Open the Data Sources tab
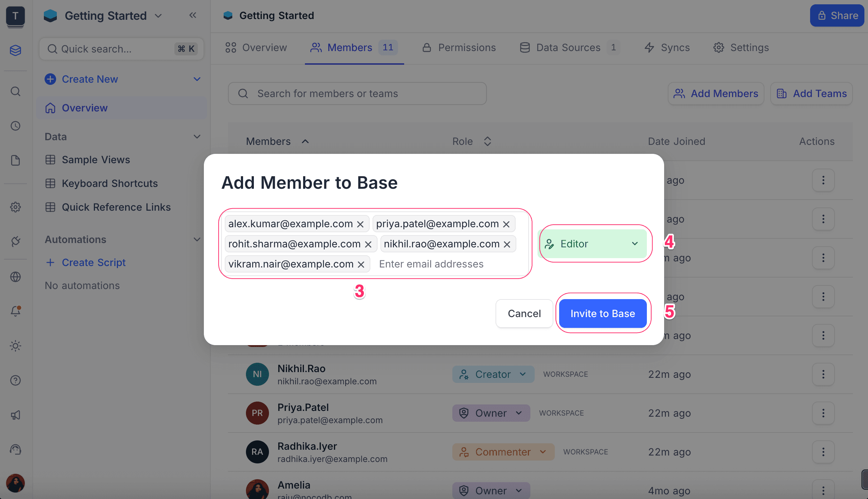 (x=568, y=47)
